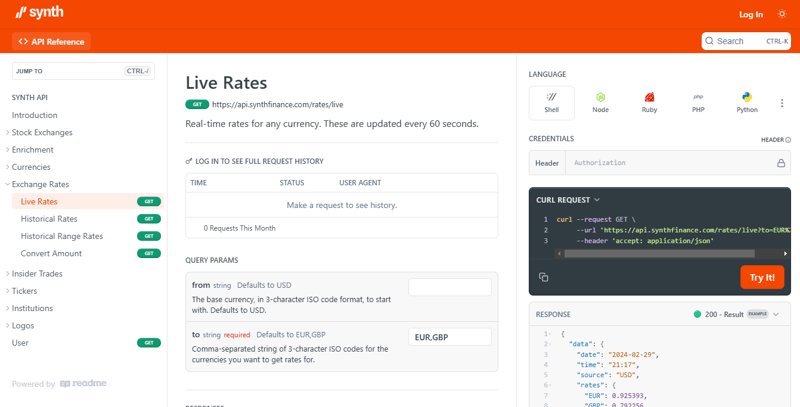The height and width of the screenshot is (407, 800).
Task: Choose the Ruby language icon
Action: point(649,102)
